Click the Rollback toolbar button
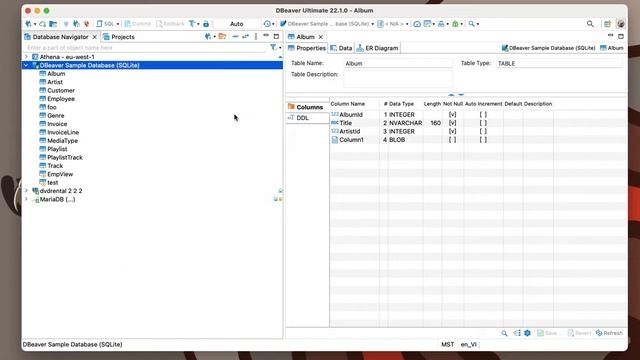Screen dimensions: 640x360 171,24
